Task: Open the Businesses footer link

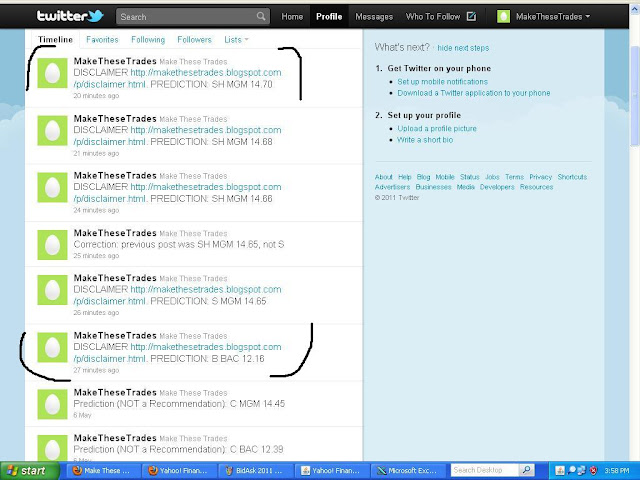Action: (x=433, y=187)
